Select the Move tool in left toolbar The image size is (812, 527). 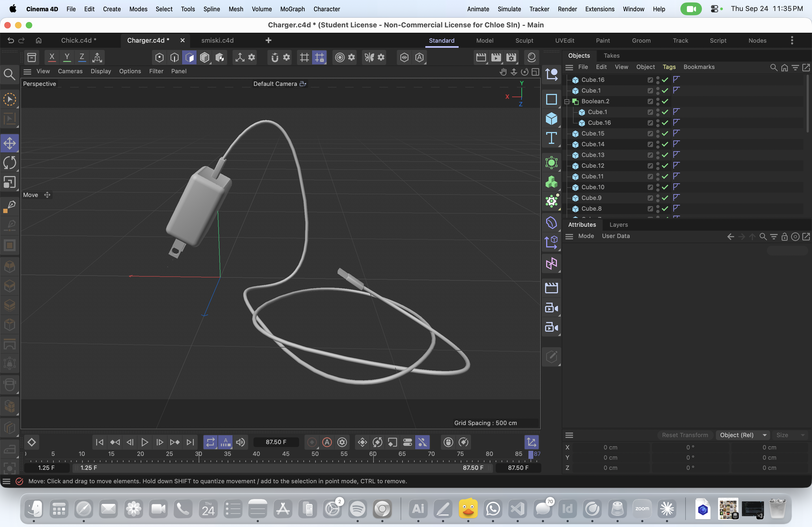(10, 143)
